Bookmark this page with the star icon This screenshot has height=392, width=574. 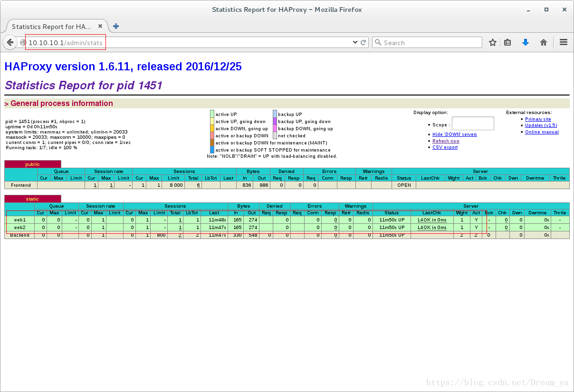(493, 42)
